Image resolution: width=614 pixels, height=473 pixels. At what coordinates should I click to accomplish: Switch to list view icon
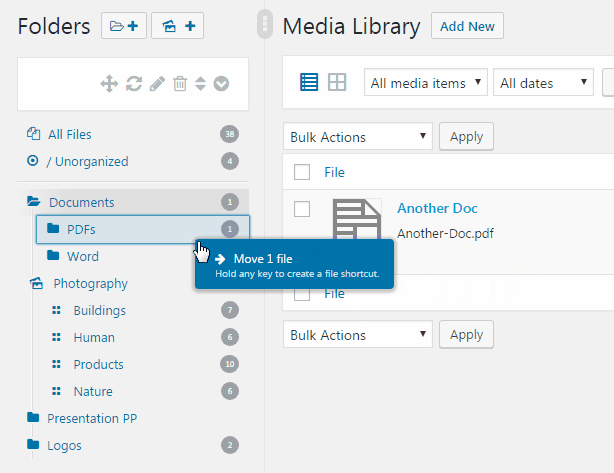point(309,82)
